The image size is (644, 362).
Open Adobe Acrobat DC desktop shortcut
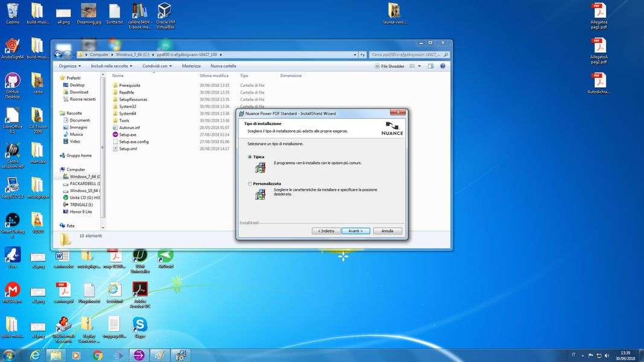pos(140,290)
